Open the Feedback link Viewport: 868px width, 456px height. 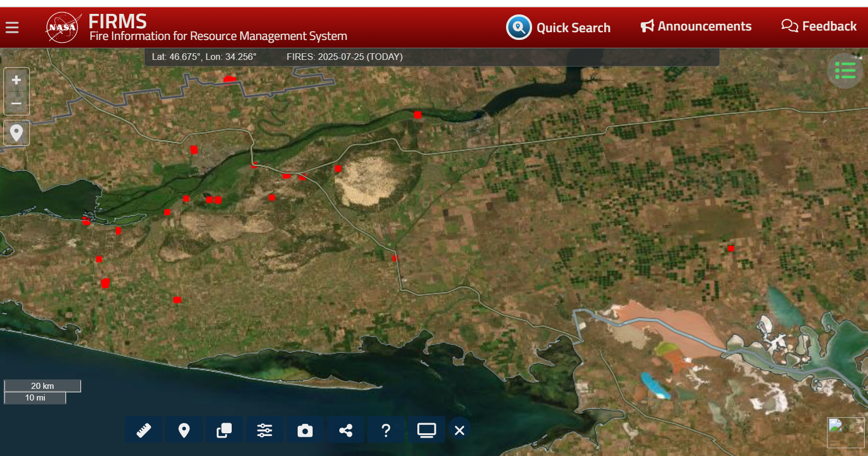coord(819,26)
